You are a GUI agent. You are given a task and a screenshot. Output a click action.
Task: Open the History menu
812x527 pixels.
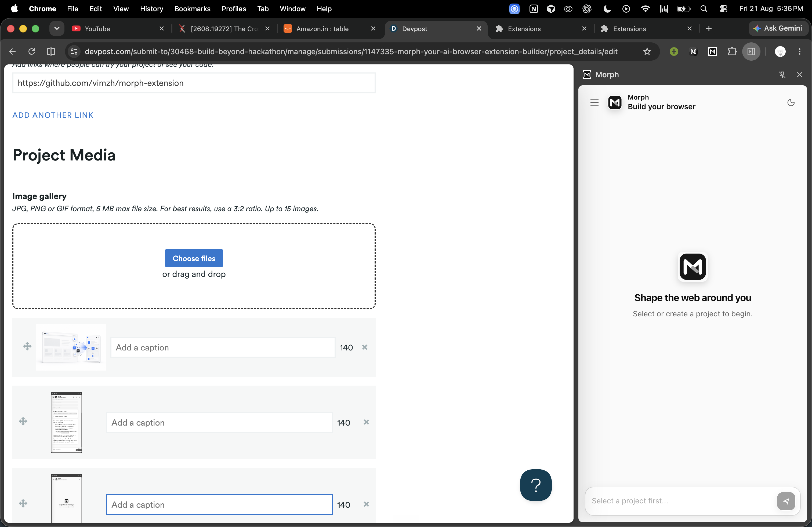click(151, 9)
